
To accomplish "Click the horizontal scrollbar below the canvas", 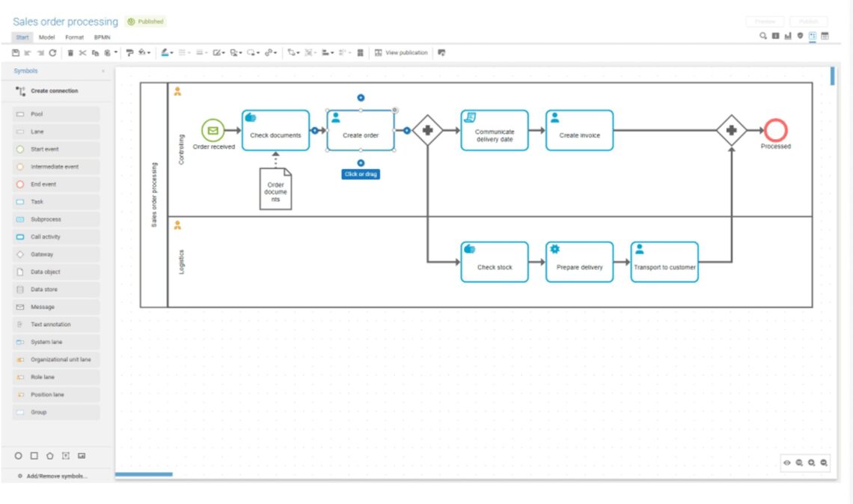I will (144, 474).
